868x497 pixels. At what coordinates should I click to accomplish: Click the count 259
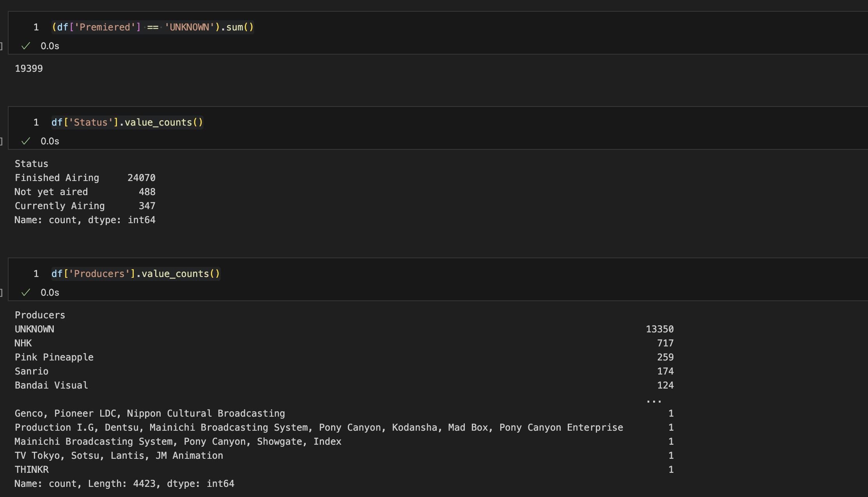[665, 357]
